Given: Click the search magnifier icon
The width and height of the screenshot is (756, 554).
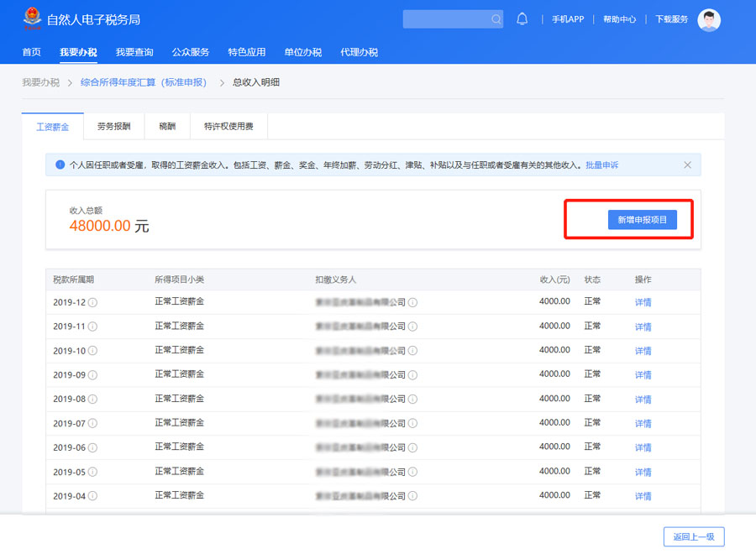Looking at the screenshot, I should [496, 19].
